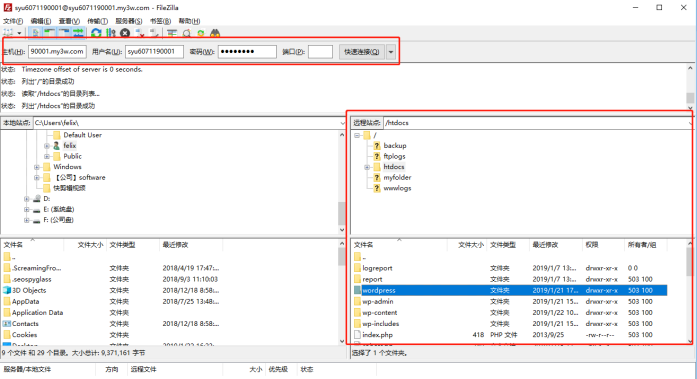The width and height of the screenshot is (697, 379).
Task: Cancel the current operation icon
Action: pyautogui.click(x=125, y=33)
